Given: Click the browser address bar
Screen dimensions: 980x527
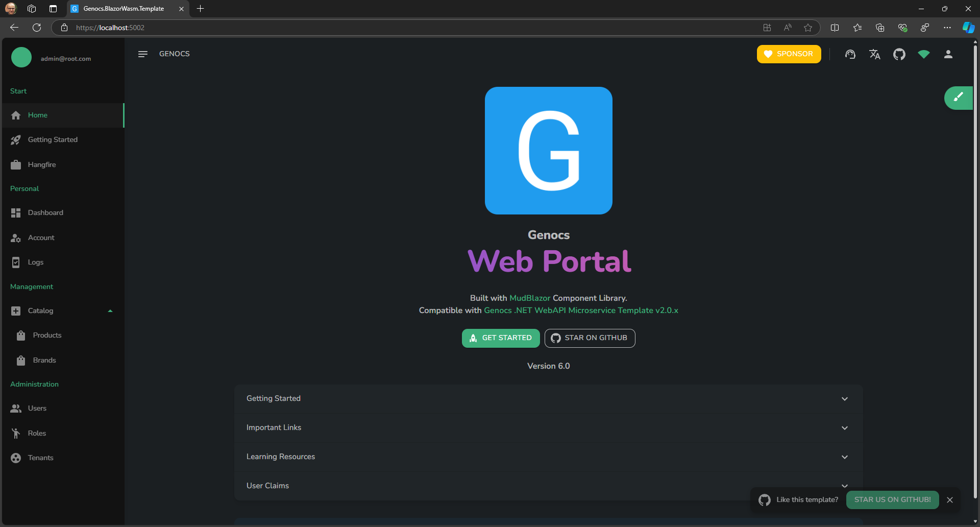Looking at the screenshot, I should (408, 28).
